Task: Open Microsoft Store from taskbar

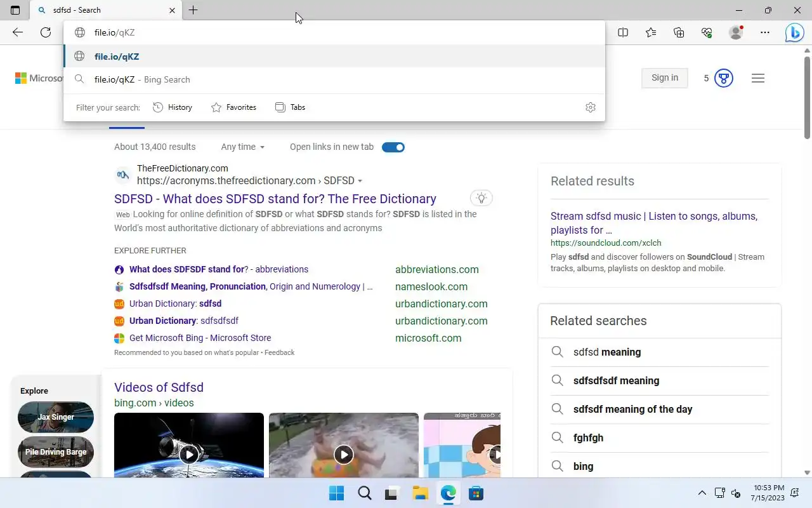Action: point(476,493)
